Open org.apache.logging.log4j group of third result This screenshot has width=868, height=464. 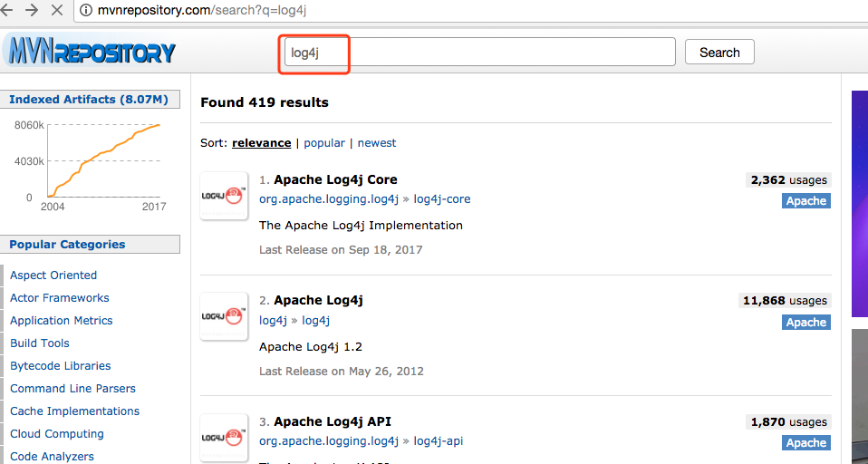[329, 441]
